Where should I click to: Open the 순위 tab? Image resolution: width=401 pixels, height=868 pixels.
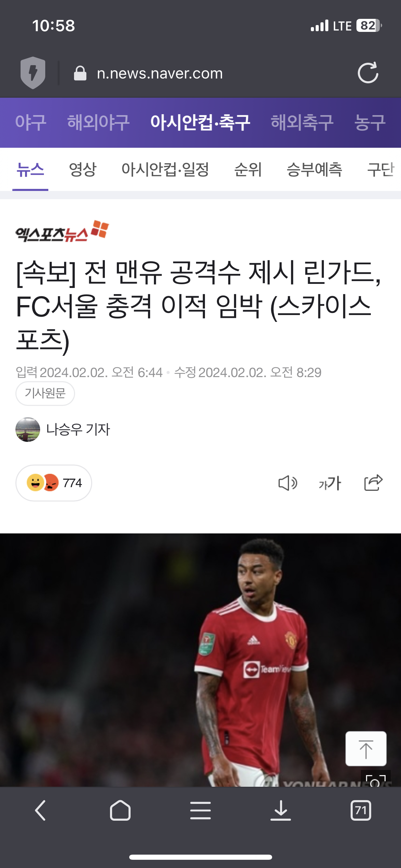click(248, 169)
